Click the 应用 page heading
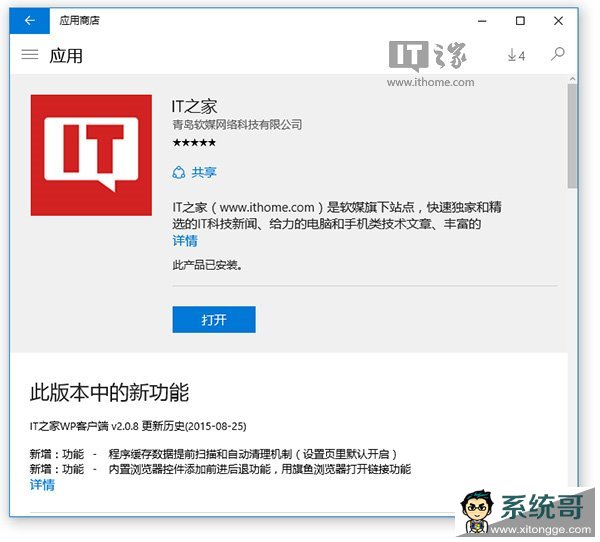Image resolution: width=600 pixels, height=542 pixels. point(66,56)
